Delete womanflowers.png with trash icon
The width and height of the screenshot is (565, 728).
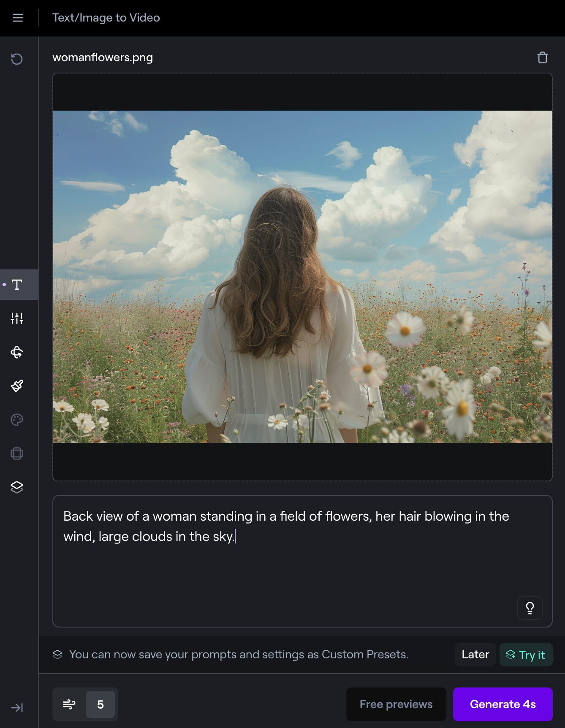542,57
